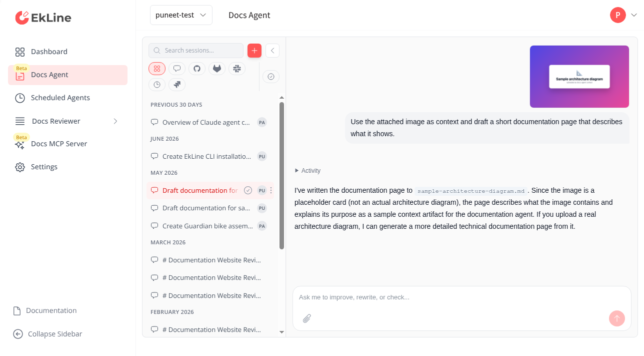Click chat icon beside Create Guardian bike
The image size is (644, 356).
pos(154,226)
